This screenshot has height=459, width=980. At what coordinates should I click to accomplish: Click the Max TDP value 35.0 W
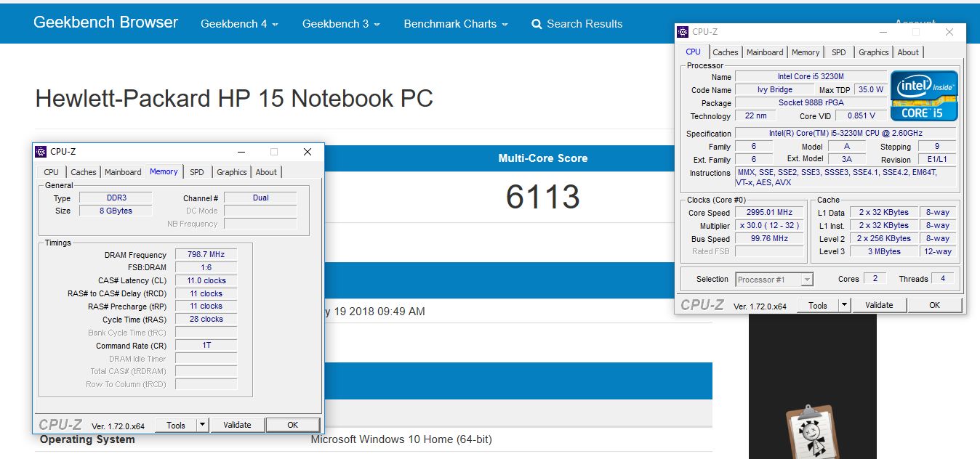pos(870,89)
